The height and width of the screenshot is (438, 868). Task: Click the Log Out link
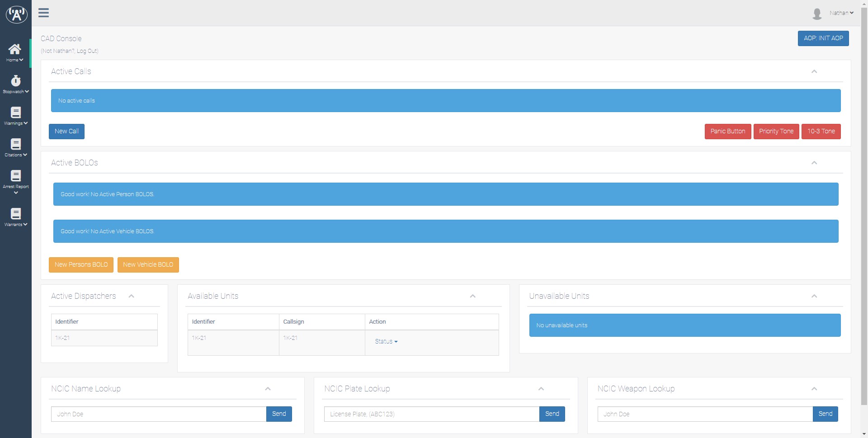pos(87,51)
